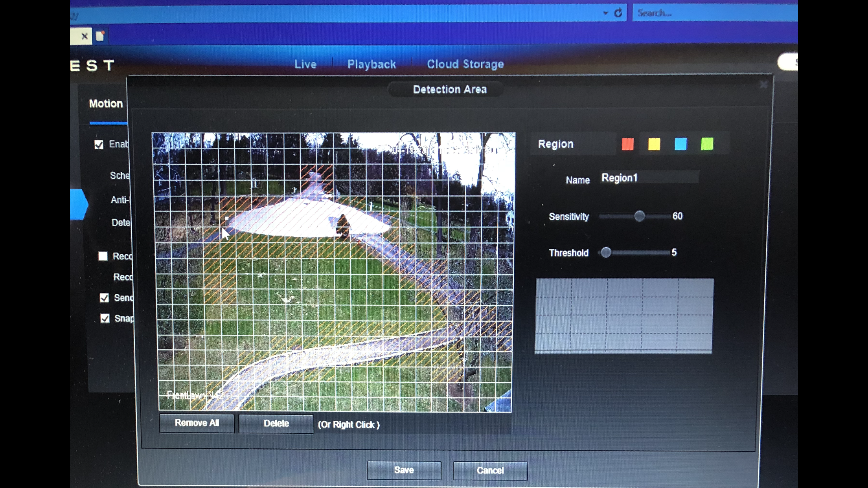Click the Delete region button
This screenshot has height=488, width=868.
[x=276, y=424]
